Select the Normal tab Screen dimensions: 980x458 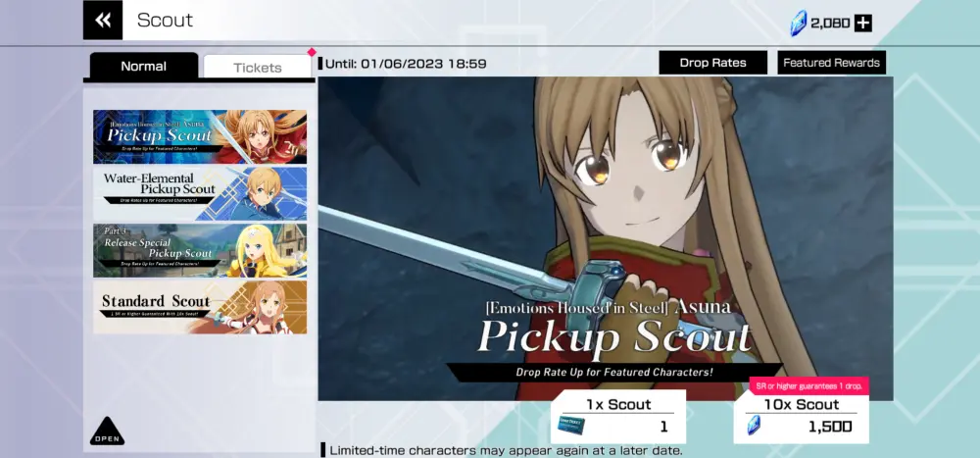pos(144,67)
